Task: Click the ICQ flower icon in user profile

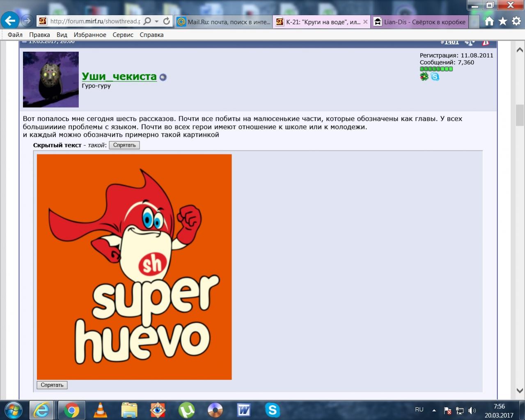Action: 424,76
